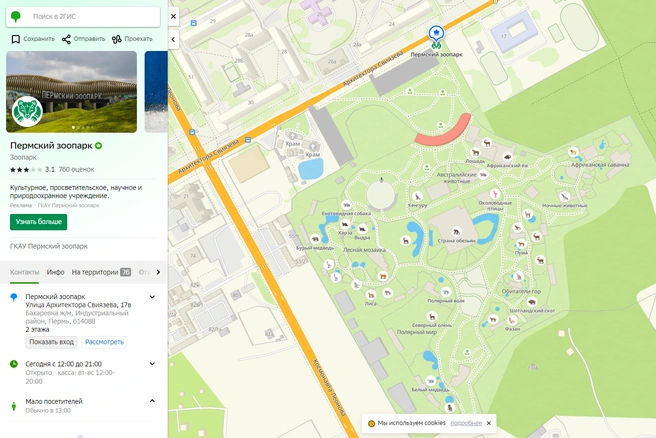Click the 'Бурый медведь' marker

click(x=315, y=239)
